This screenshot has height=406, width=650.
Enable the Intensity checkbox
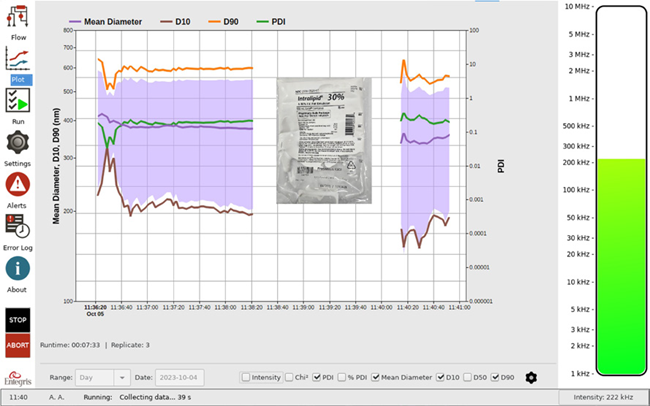tap(246, 377)
